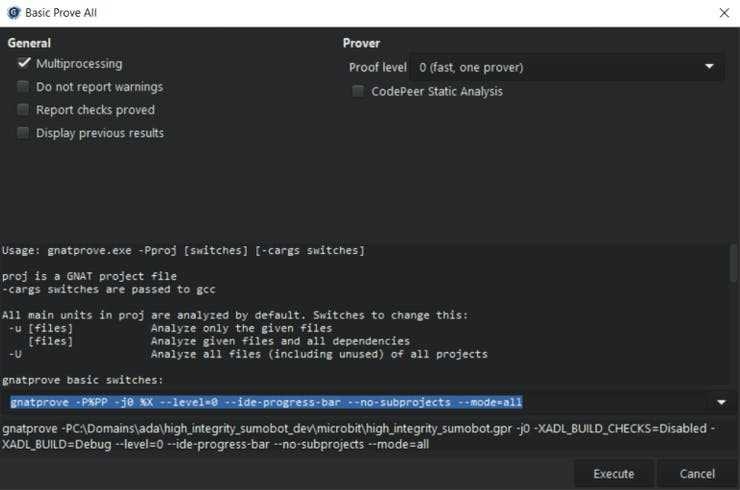Click the help text vertical scrollbar
The width and height of the screenshot is (740, 490).
[733, 270]
